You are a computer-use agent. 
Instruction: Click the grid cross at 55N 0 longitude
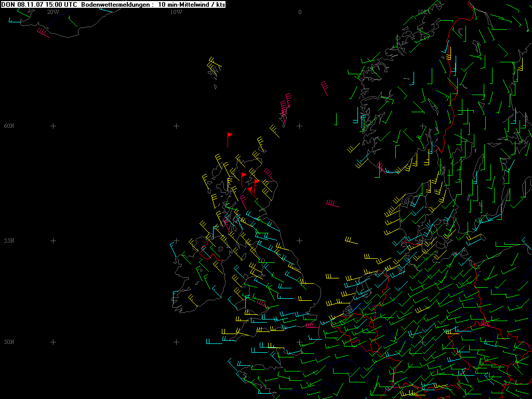point(300,241)
